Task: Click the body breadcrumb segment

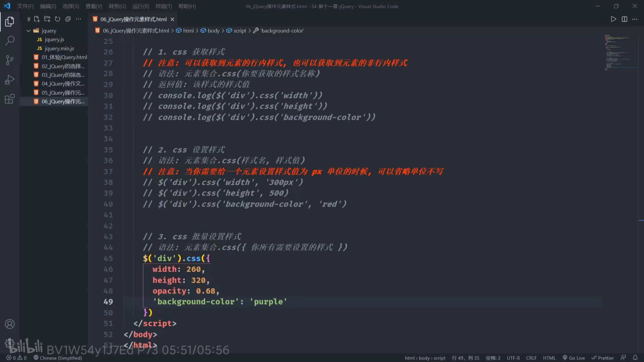Action: pyautogui.click(x=213, y=31)
